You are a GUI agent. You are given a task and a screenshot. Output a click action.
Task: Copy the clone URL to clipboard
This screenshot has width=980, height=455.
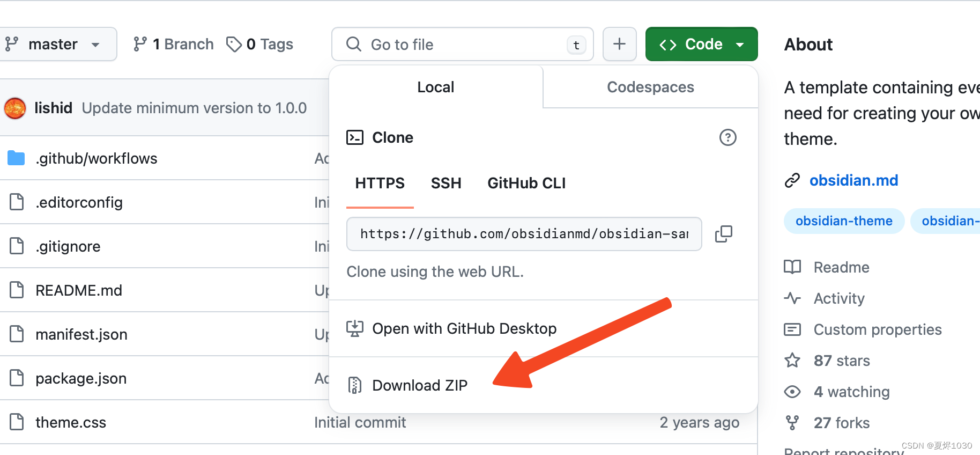point(724,234)
